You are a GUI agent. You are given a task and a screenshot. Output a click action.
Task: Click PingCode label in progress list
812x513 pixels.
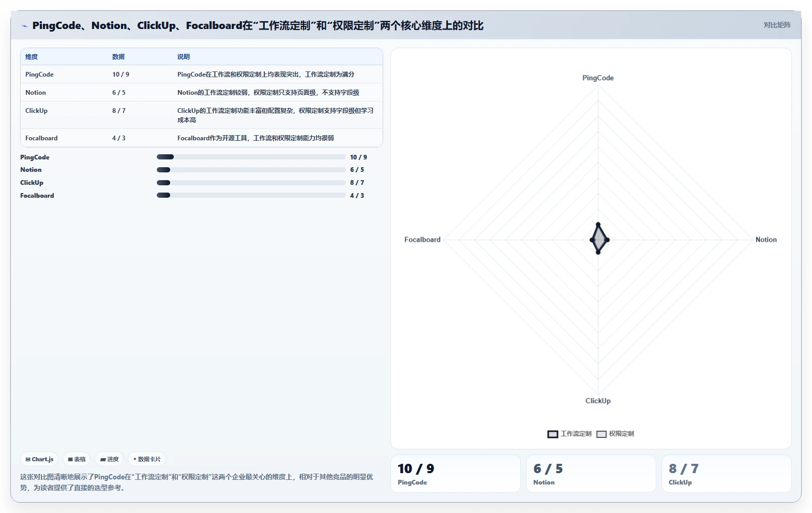35,157
